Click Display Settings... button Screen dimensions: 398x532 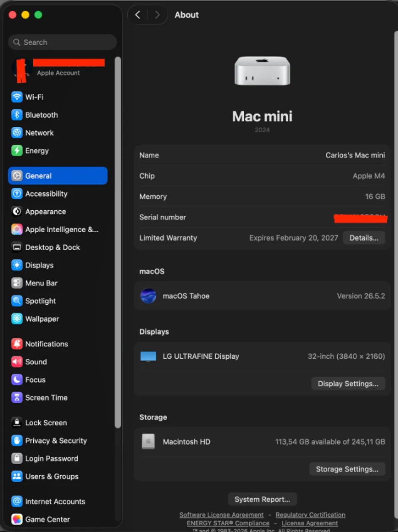pos(348,384)
